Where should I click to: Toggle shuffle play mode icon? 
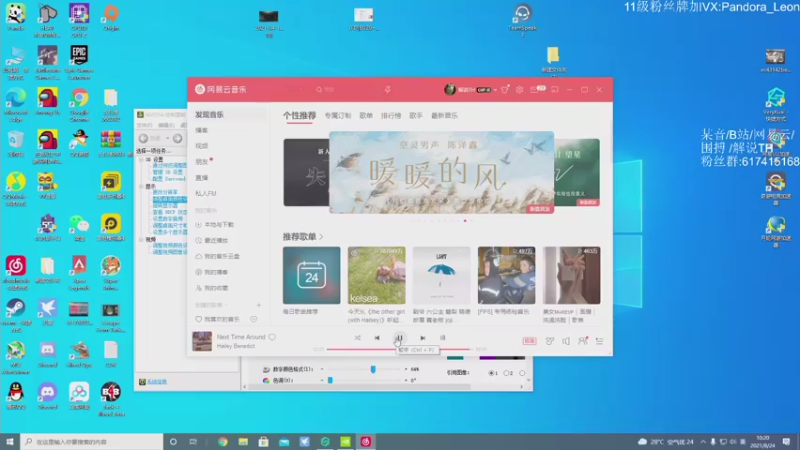tap(357, 338)
